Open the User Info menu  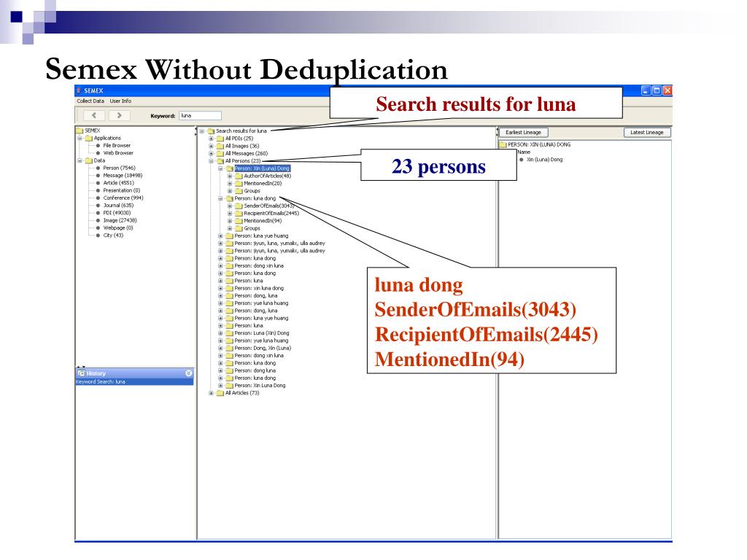tap(120, 101)
